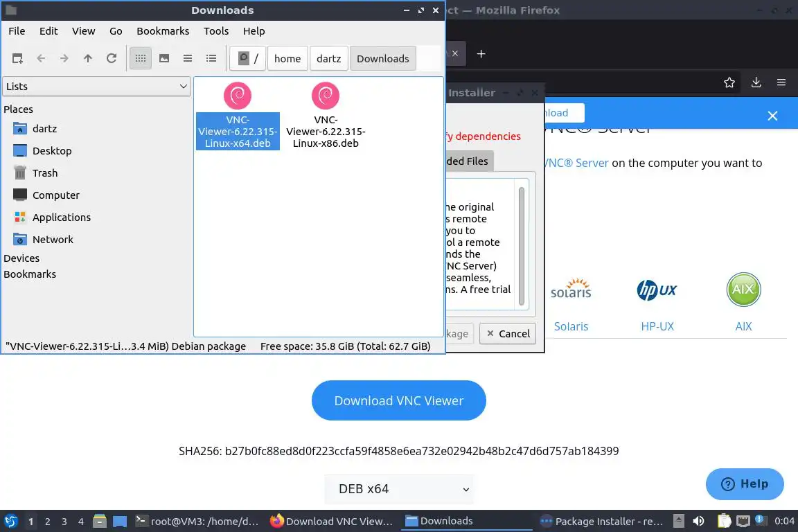Open Firefox downloads panel
Screen dimensions: 798x532
[x=756, y=82]
